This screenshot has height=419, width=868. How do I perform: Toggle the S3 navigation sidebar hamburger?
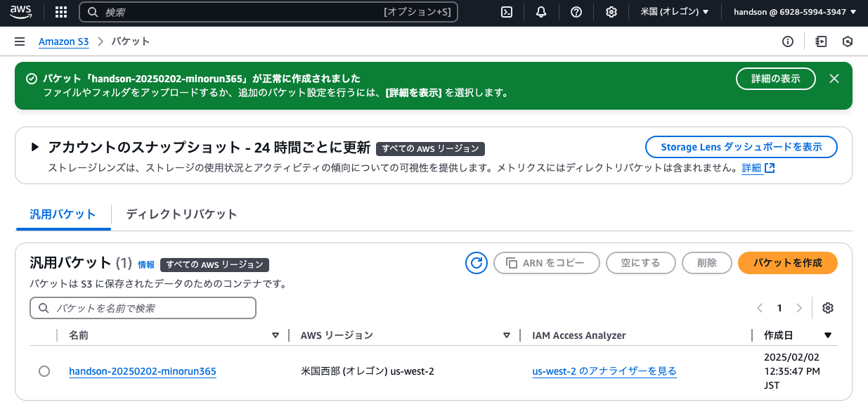click(x=20, y=41)
